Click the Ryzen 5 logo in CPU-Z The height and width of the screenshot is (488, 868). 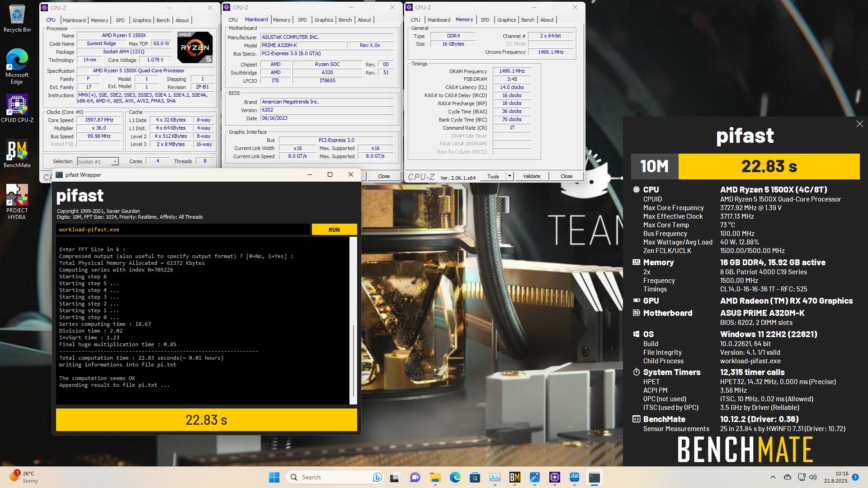click(x=195, y=47)
